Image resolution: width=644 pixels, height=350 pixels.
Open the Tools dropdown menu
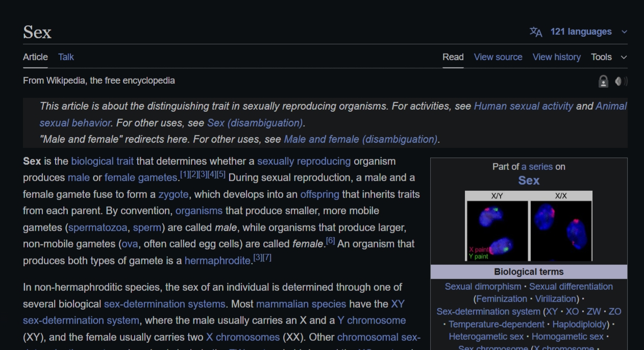point(608,57)
